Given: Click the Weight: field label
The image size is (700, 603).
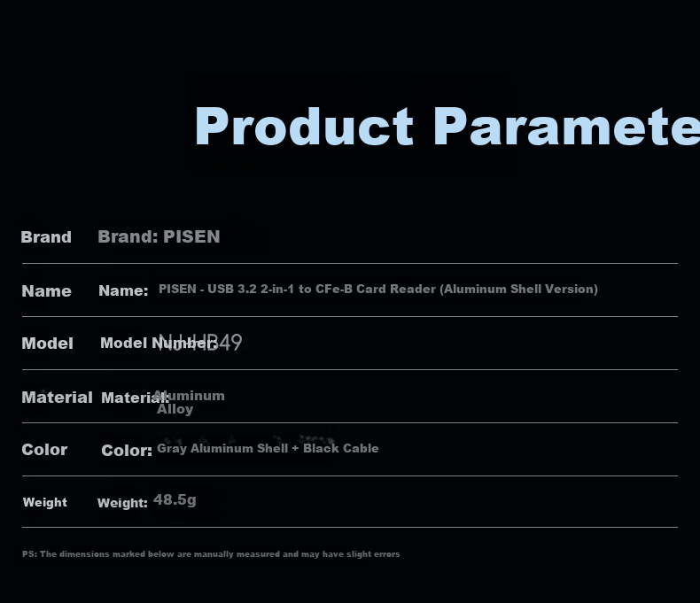Looking at the screenshot, I should tap(122, 503).
